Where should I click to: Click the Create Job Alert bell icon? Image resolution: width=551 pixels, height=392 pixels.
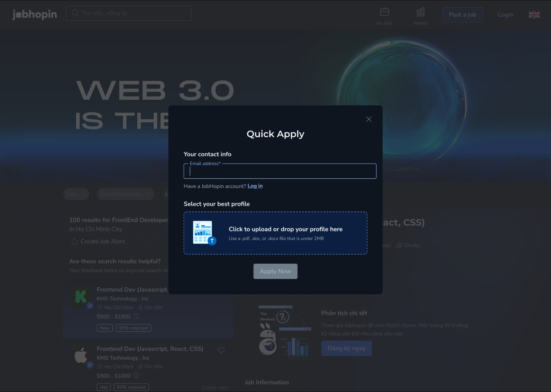point(75,242)
